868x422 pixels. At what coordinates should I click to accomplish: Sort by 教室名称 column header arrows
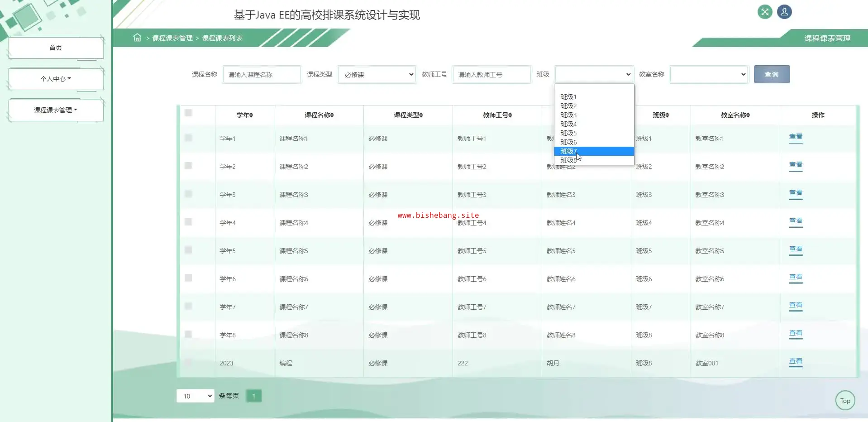click(x=748, y=115)
